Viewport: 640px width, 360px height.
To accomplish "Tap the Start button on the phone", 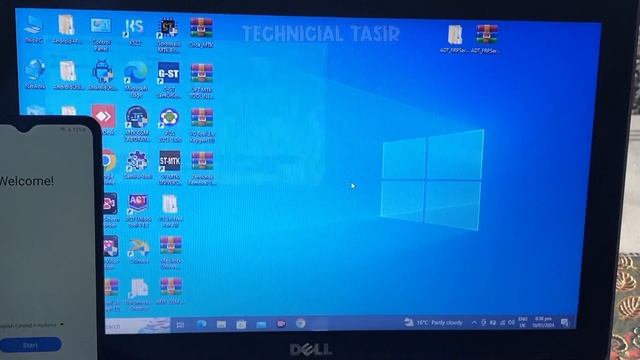I will [31, 345].
